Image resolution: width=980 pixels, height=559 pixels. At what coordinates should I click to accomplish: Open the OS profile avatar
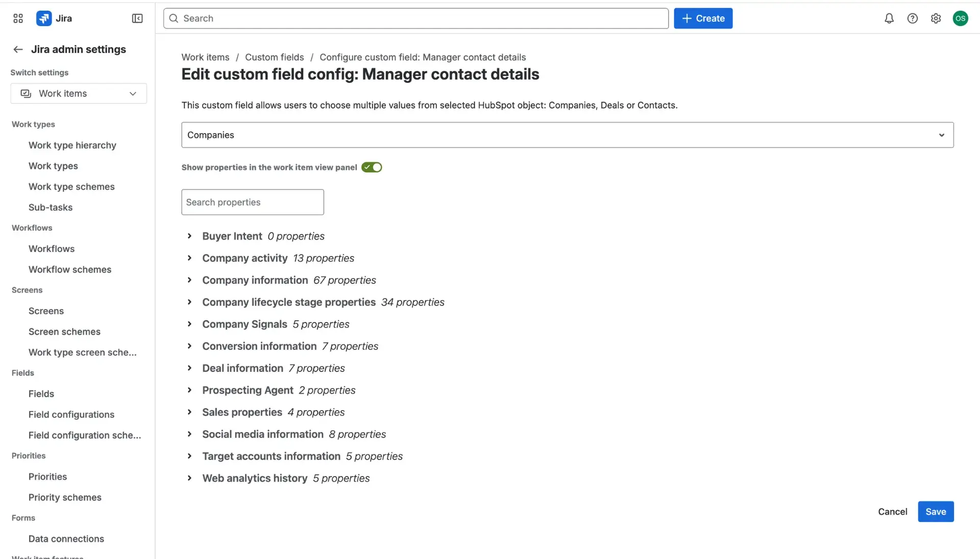[960, 18]
